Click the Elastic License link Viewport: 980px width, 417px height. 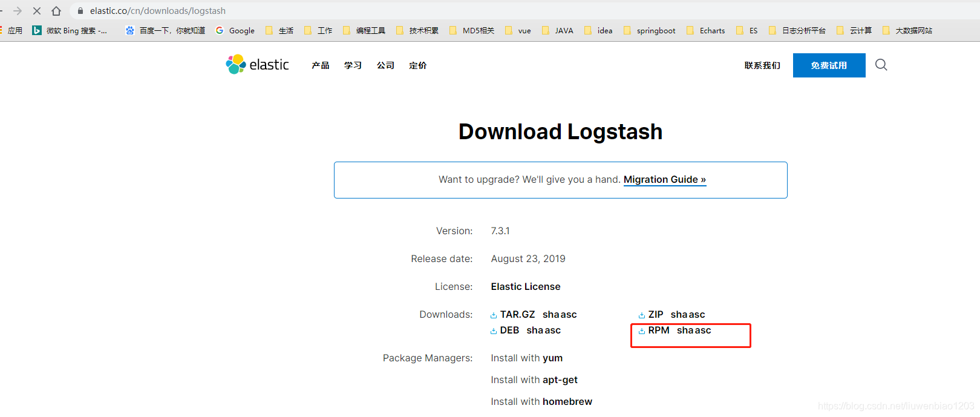[x=526, y=287]
